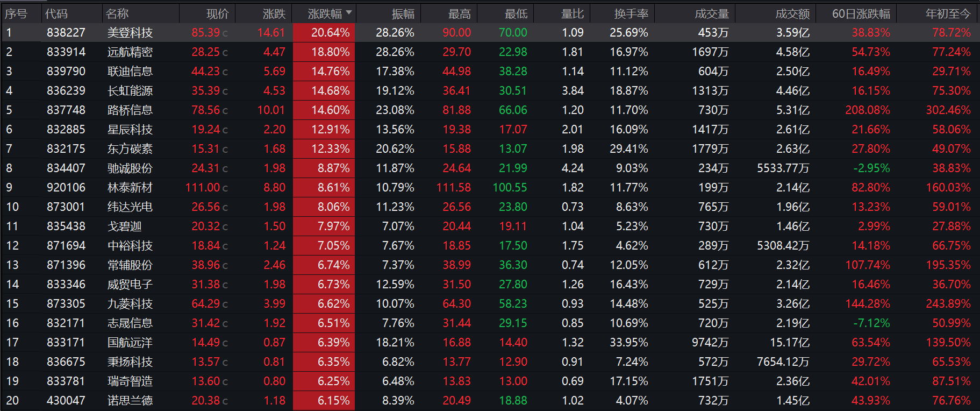The height and width of the screenshot is (411, 980).
Task: Click the 代码 column header
Action: pyautogui.click(x=56, y=14)
